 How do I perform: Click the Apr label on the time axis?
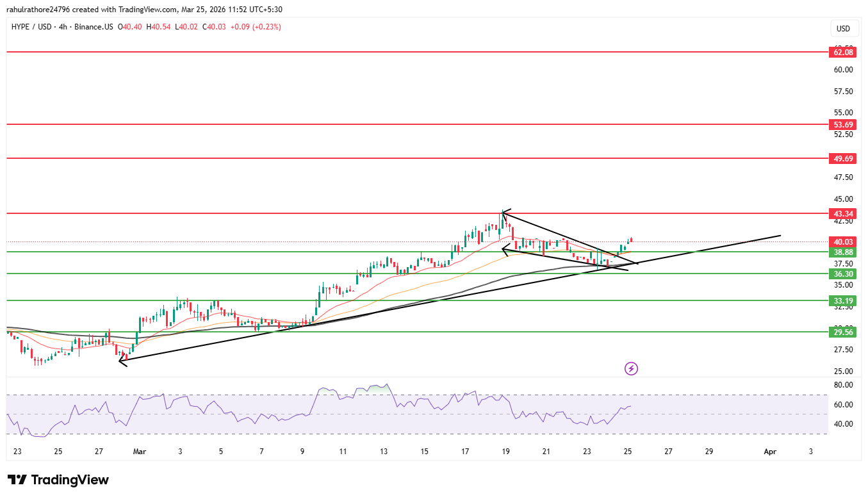(771, 452)
